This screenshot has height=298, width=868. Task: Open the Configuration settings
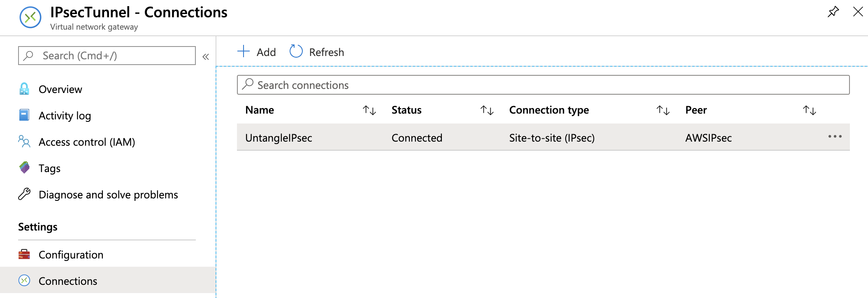(71, 255)
